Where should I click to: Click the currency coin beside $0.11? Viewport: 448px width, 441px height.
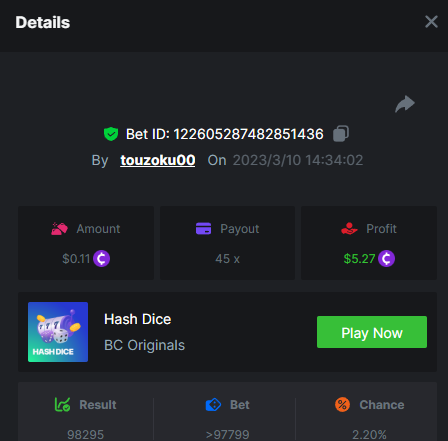(101, 259)
